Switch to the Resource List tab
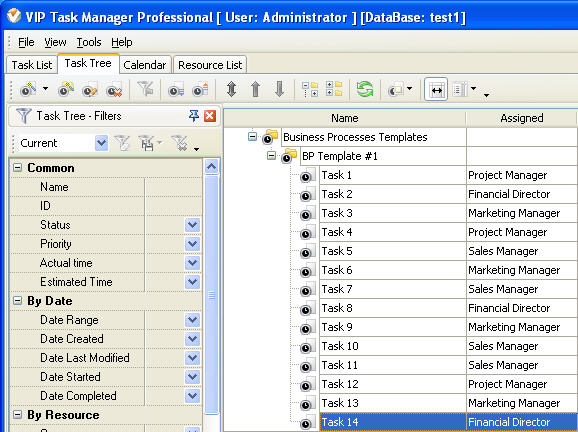This screenshot has width=578, height=432. coord(210,65)
